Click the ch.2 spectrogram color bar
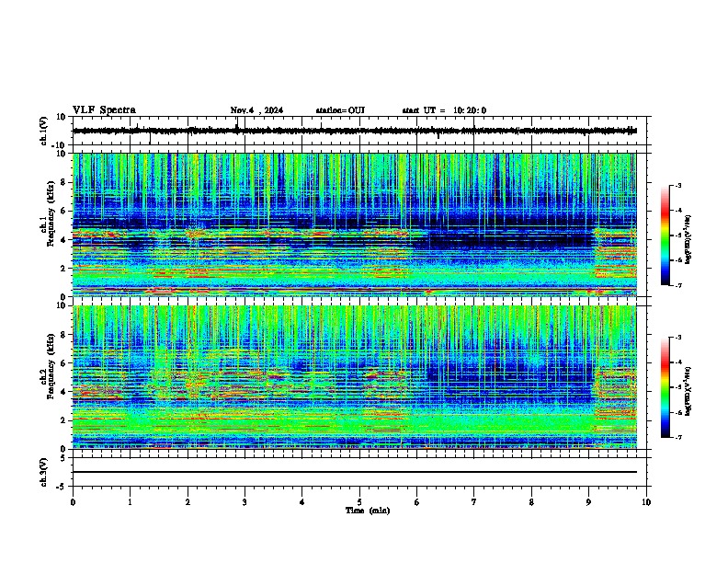This screenshot has width=728, height=563. pyautogui.click(x=665, y=387)
